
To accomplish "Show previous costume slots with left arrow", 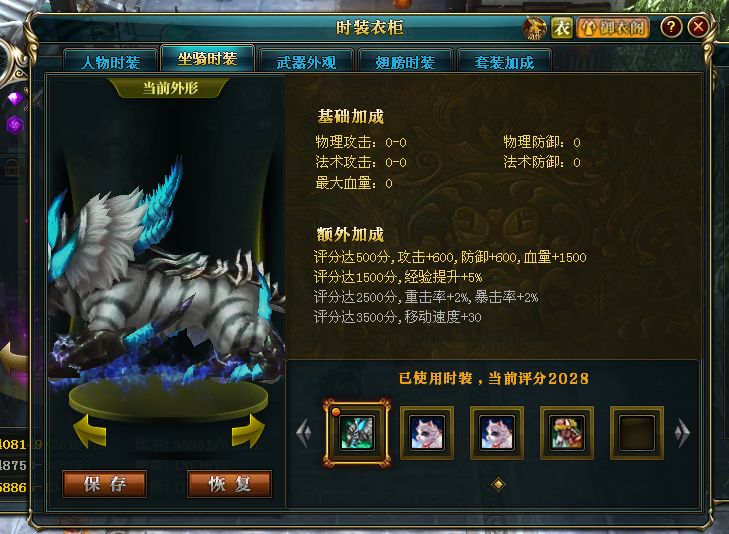I will [304, 433].
